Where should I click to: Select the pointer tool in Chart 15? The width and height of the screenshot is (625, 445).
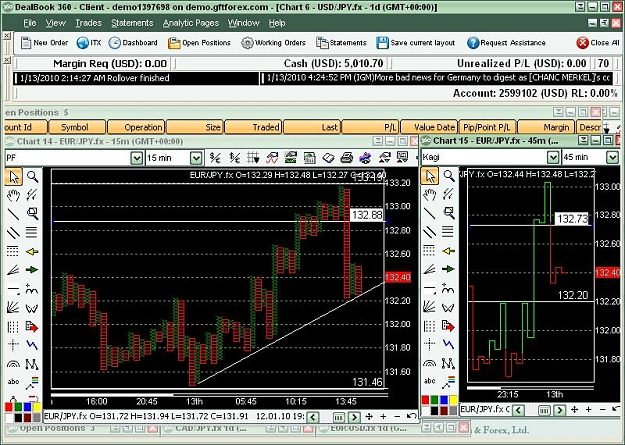430,176
